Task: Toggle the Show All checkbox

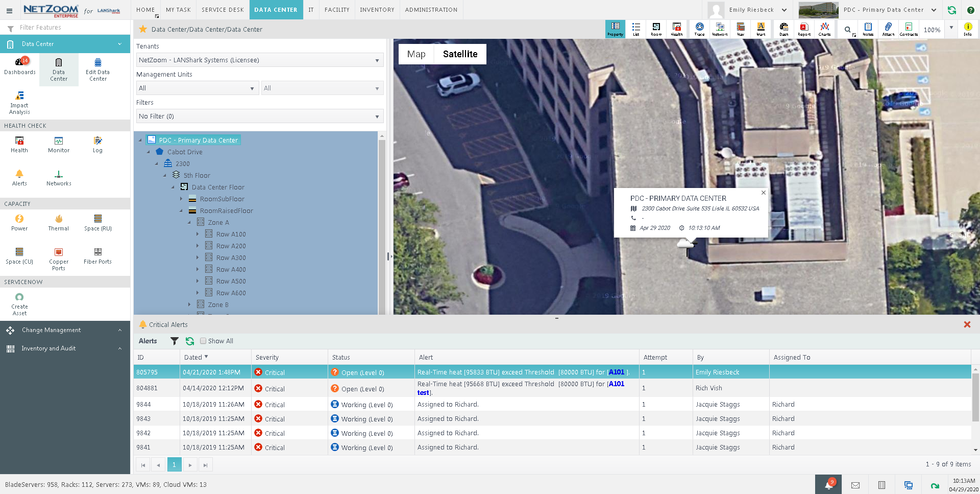Action: (203, 341)
